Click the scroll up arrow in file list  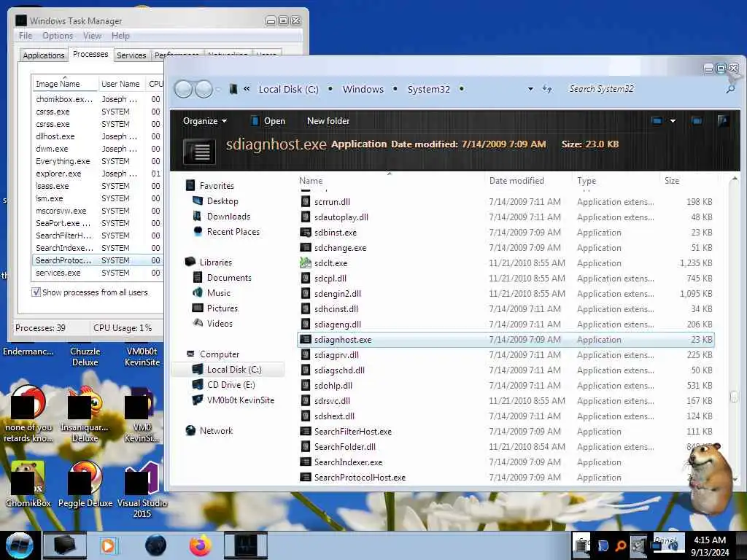734,179
